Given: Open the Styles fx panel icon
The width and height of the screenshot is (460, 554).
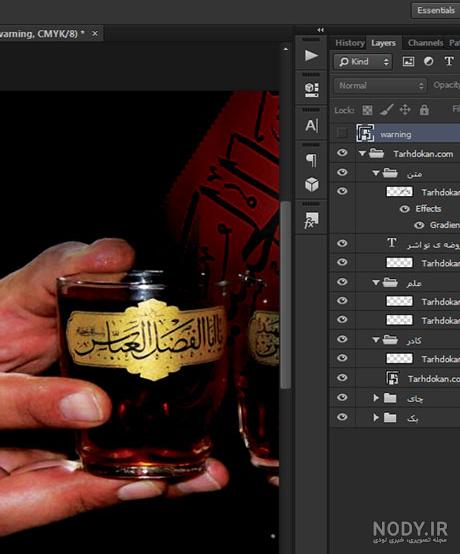Looking at the screenshot, I should click(x=311, y=220).
